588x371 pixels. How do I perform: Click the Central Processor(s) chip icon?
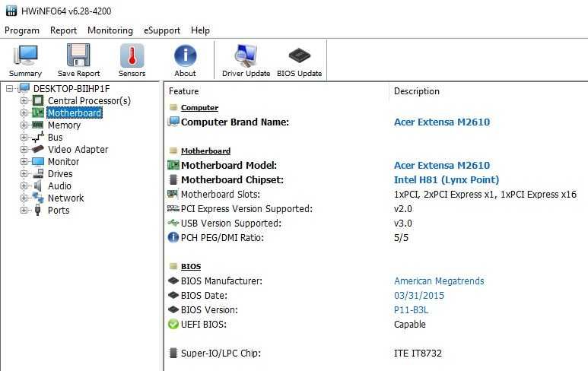click(38, 100)
